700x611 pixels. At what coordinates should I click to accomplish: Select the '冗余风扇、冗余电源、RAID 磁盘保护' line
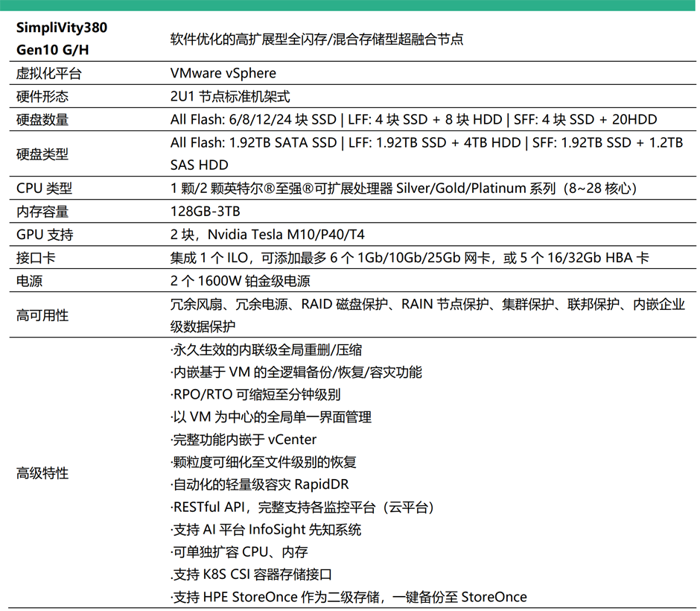pos(279,305)
